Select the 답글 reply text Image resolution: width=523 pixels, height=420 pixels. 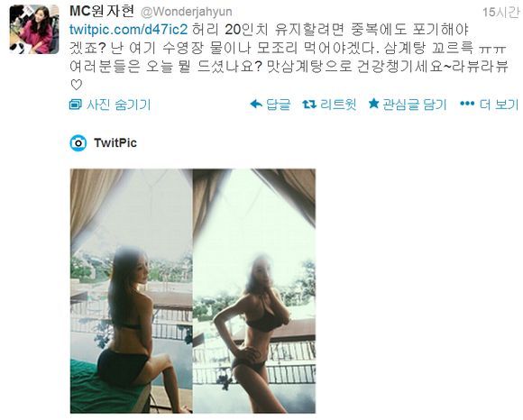coord(278,105)
